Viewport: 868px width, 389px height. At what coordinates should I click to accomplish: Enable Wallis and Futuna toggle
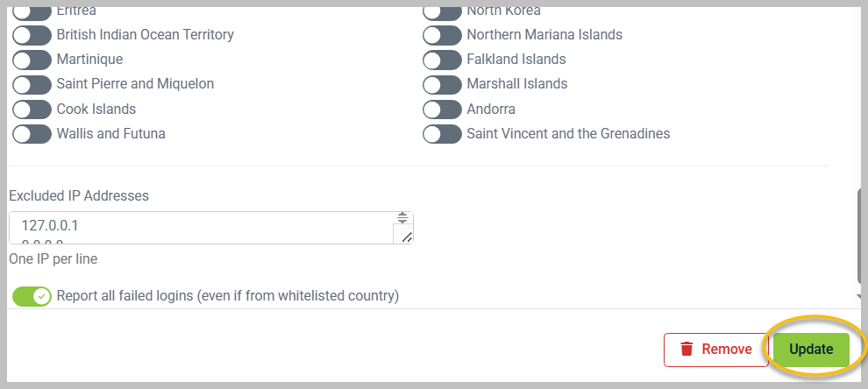(x=32, y=134)
